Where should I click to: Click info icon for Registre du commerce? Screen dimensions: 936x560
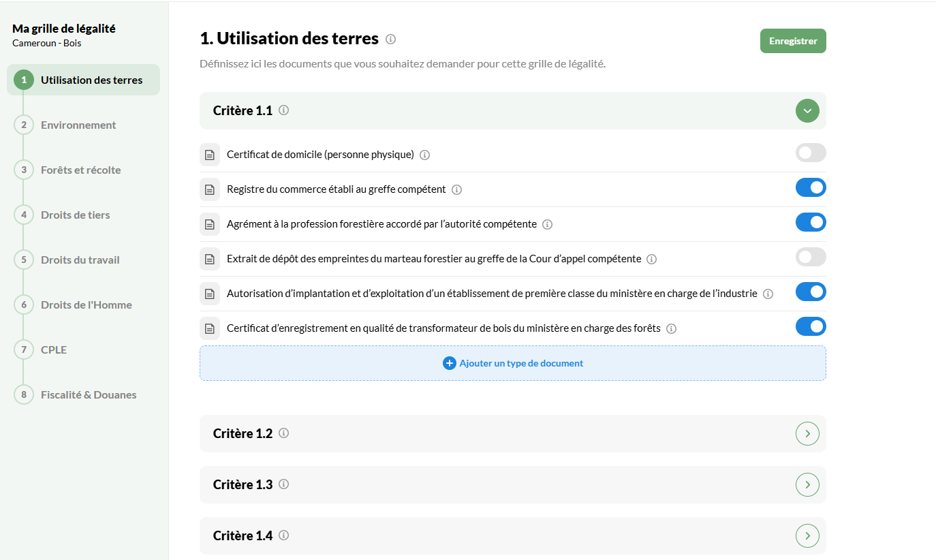click(x=457, y=190)
